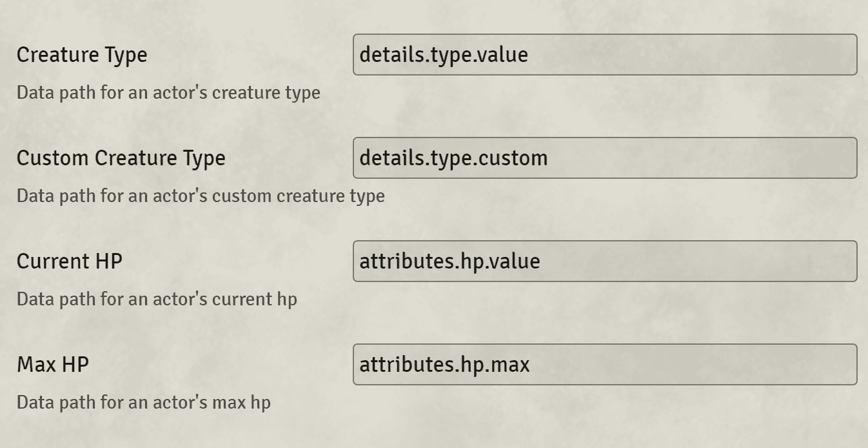The height and width of the screenshot is (448, 868).
Task: Click the Max HP setting label
Action: [x=53, y=365]
